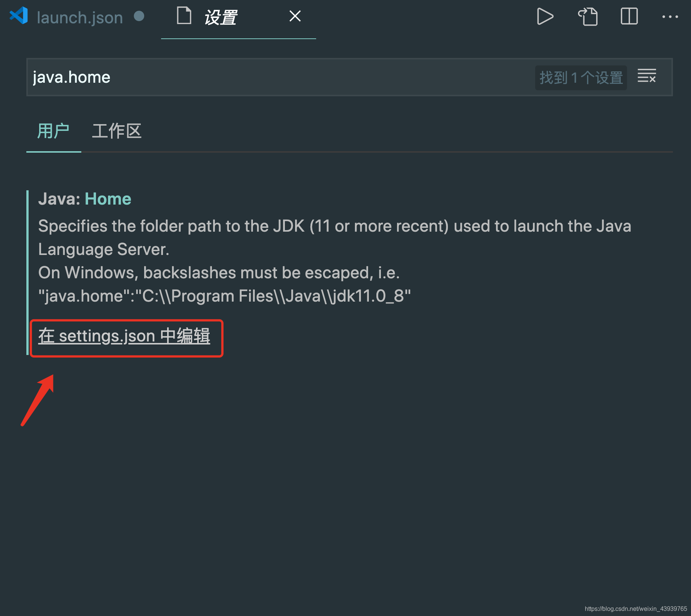691x616 pixels.
Task: Click the Java: Home setting title
Action: click(85, 199)
